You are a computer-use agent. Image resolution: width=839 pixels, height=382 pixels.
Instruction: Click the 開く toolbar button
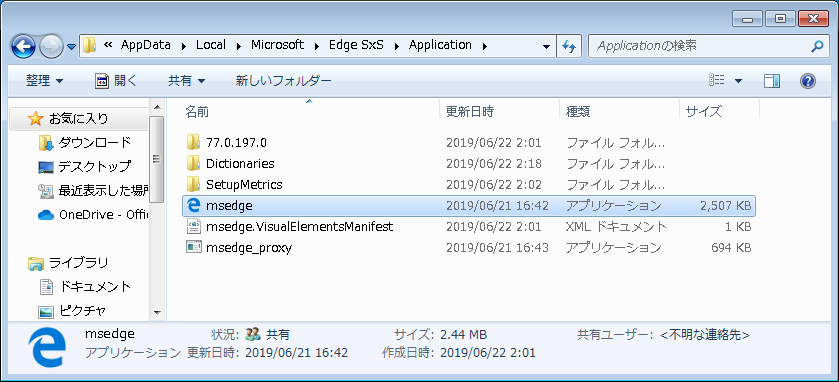pyautogui.click(x=116, y=81)
